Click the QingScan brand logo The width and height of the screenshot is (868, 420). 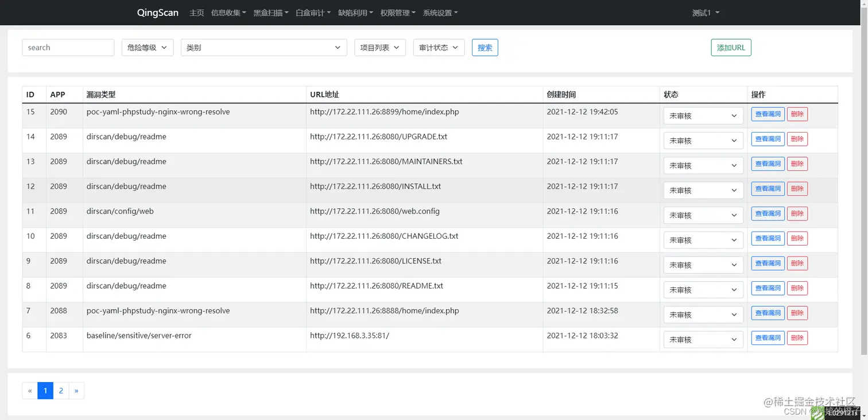coord(158,13)
